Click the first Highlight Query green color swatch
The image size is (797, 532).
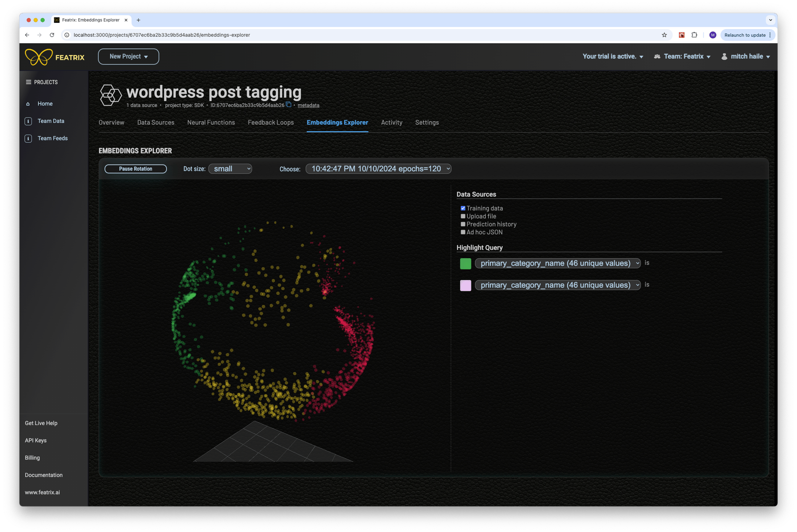pos(465,263)
